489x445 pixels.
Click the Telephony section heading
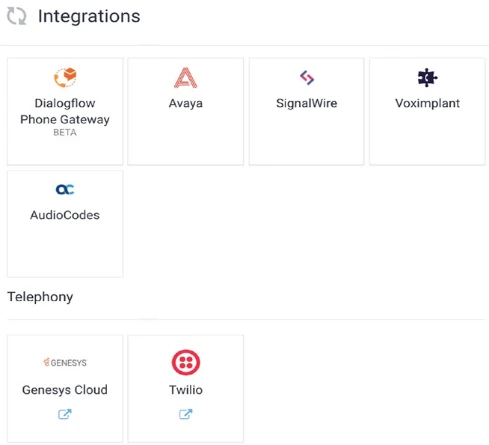[40, 297]
